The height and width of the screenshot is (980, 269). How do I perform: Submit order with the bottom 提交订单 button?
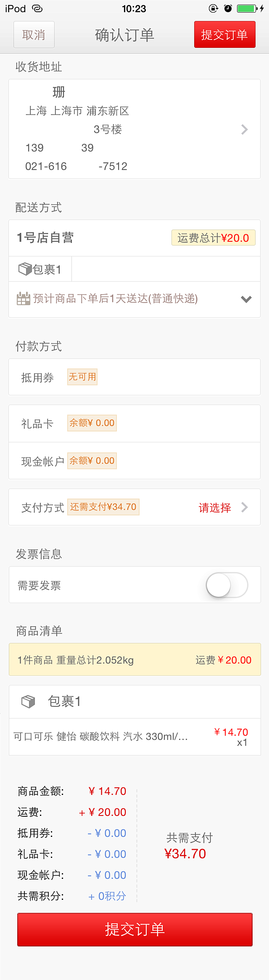(x=134, y=930)
